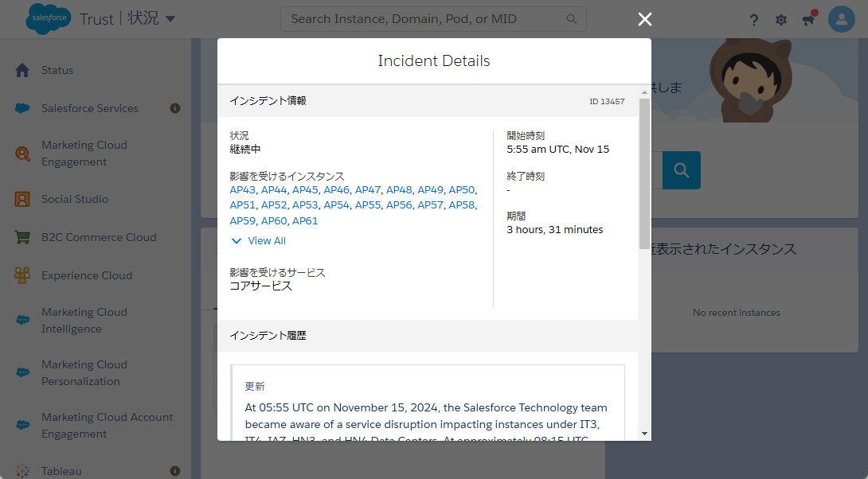Screen dimensions: 868x479
Task: Click the Experience Cloud icon
Action: point(22,275)
